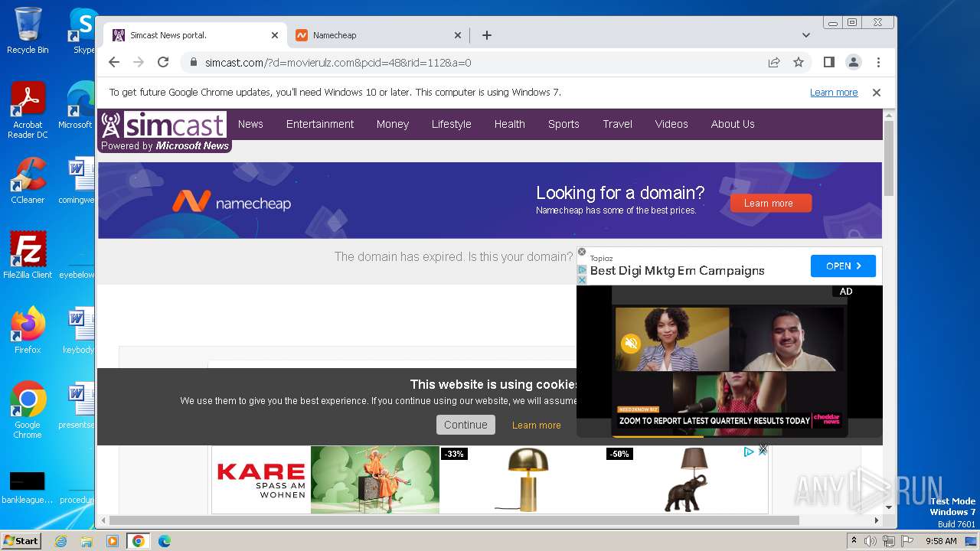
Task: Open Learn more about Chrome updates
Action: coord(834,92)
